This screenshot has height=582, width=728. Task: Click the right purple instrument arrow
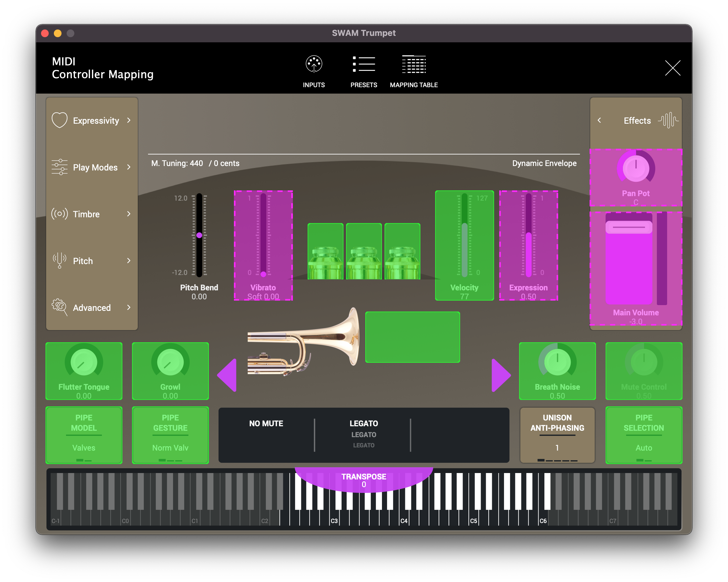pos(501,375)
